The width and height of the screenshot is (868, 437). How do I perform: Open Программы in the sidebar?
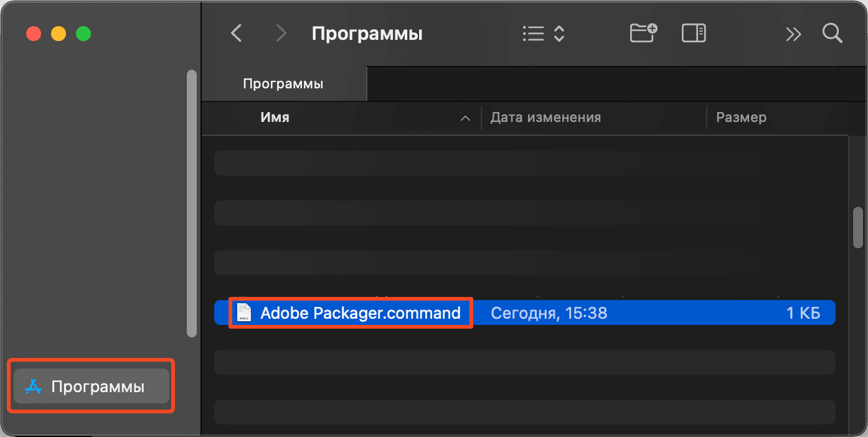[98, 387]
